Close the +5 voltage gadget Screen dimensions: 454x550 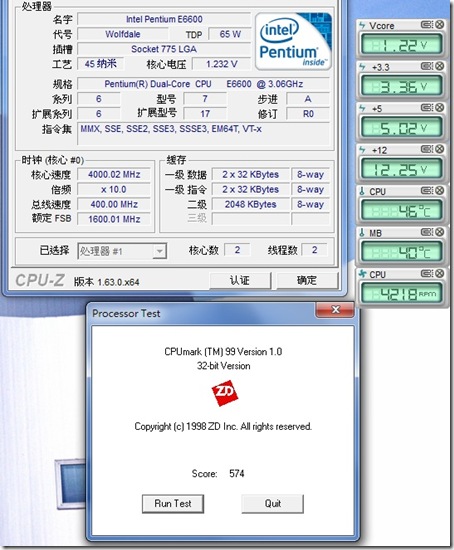tap(440, 107)
